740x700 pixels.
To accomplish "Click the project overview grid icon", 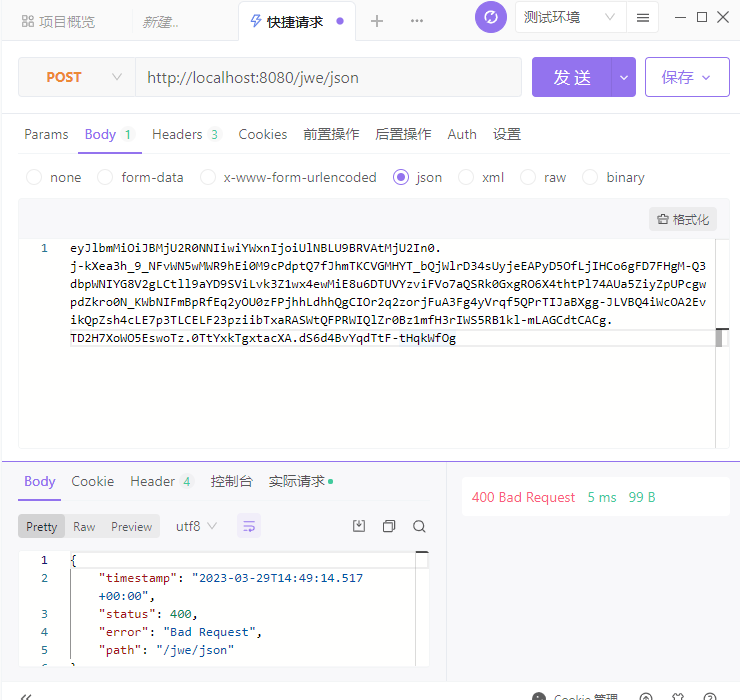I will click(x=28, y=21).
